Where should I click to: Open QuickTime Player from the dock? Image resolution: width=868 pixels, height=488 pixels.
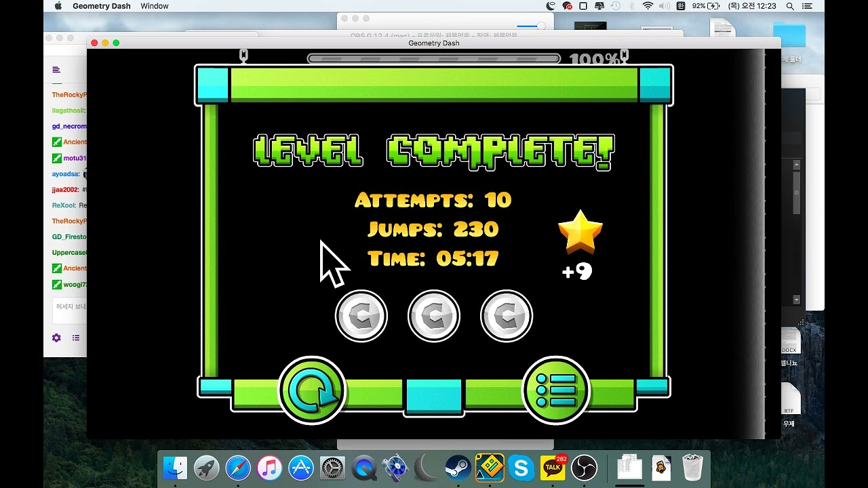364,468
